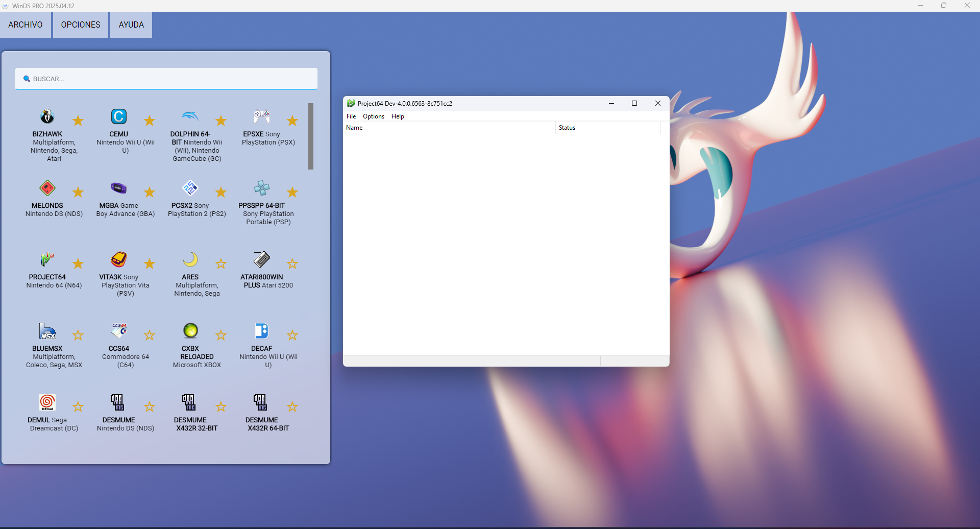The height and width of the screenshot is (529, 980).
Task: Open the Demul Sega Dreamcast icon
Action: coord(47,402)
